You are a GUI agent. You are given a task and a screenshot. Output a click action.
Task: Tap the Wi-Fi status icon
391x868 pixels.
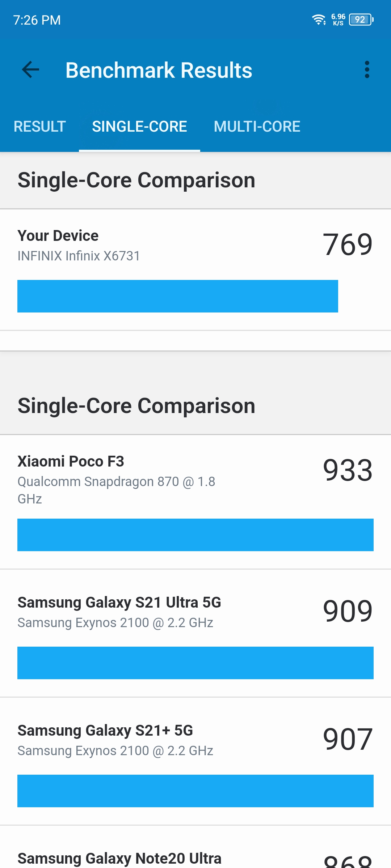(x=319, y=20)
